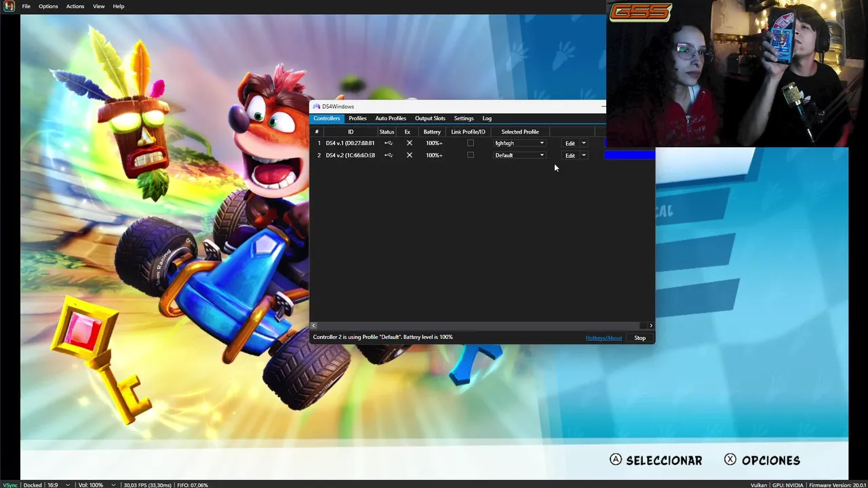The width and height of the screenshot is (868, 488).
Task: Click the Ex X mark for controller 1
Action: pyautogui.click(x=409, y=143)
